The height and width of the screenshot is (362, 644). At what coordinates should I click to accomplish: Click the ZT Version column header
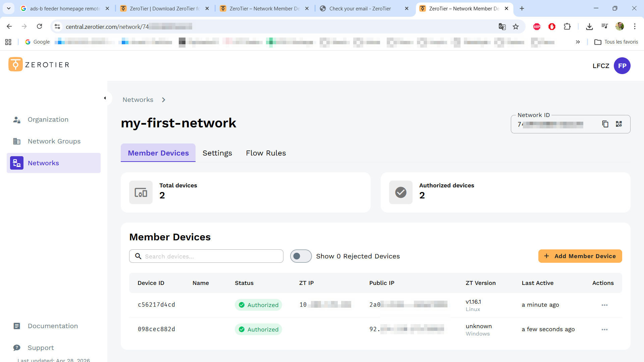tap(481, 283)
